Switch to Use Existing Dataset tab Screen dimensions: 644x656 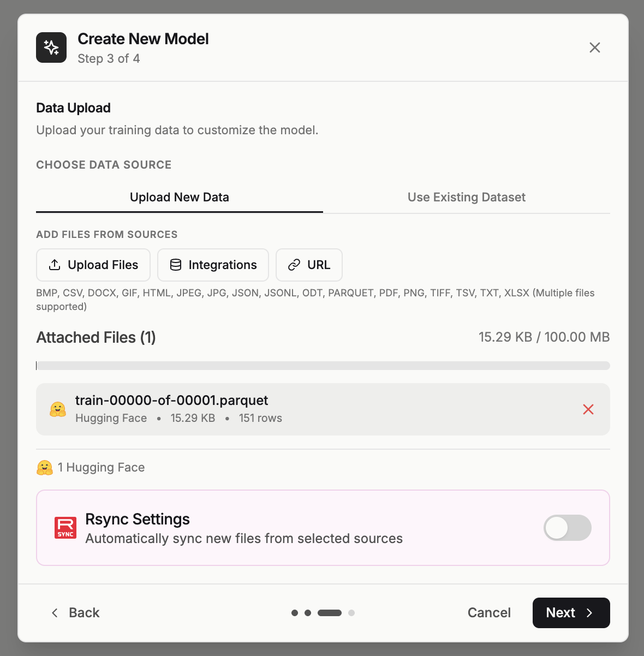point(467,197)
